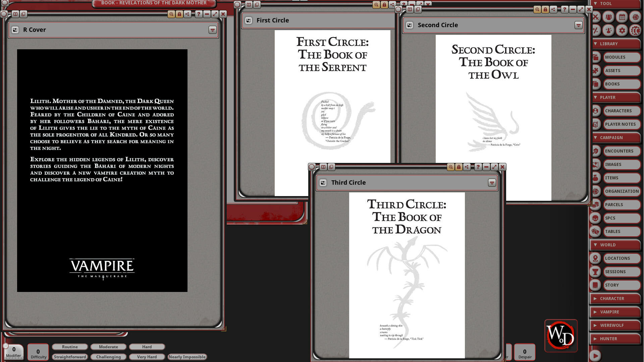
Task: Click the Modifier dots indicator
Action: (x=13, y=358)
